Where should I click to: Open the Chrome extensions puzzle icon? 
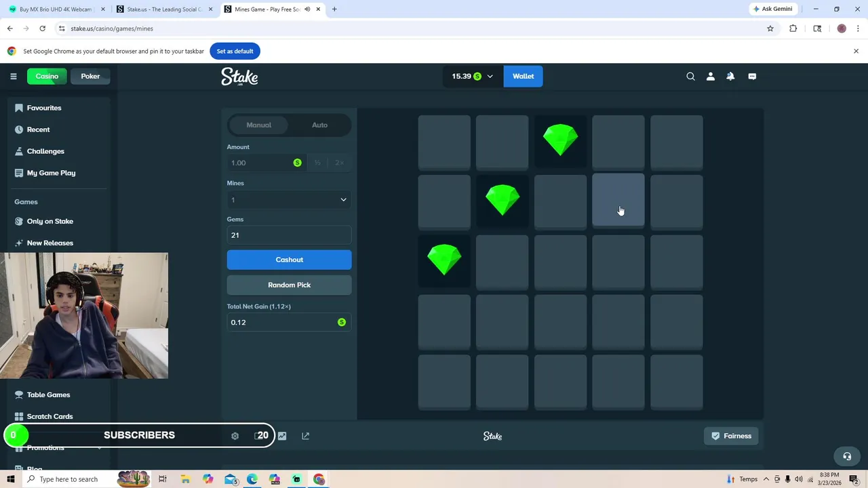pyautogui.click(x=793, y=28)
